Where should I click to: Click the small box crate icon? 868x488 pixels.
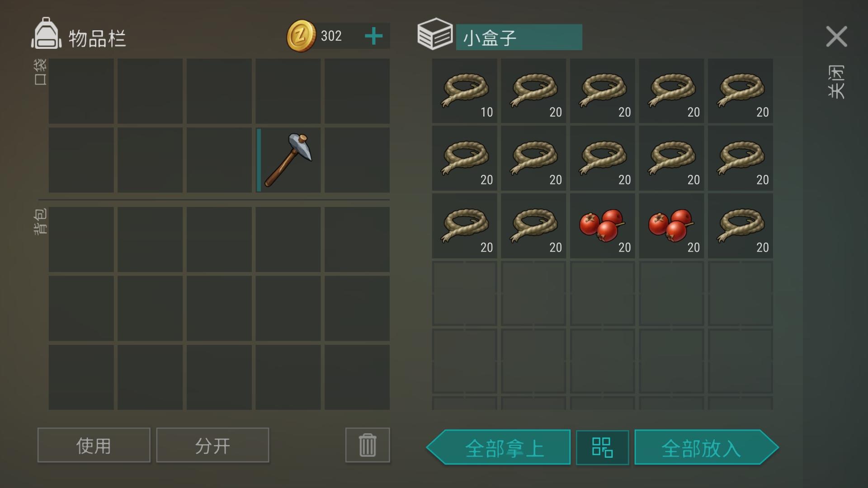(434, 34)
